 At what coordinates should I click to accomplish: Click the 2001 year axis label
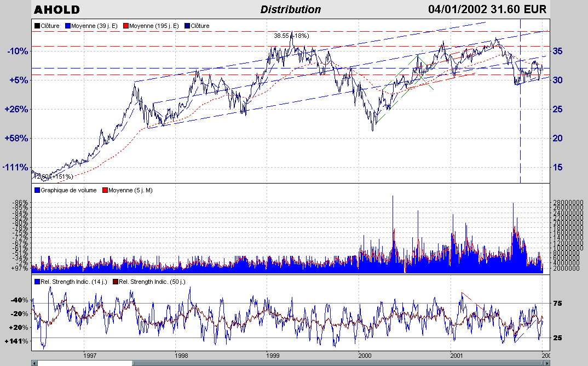(457, 356)
